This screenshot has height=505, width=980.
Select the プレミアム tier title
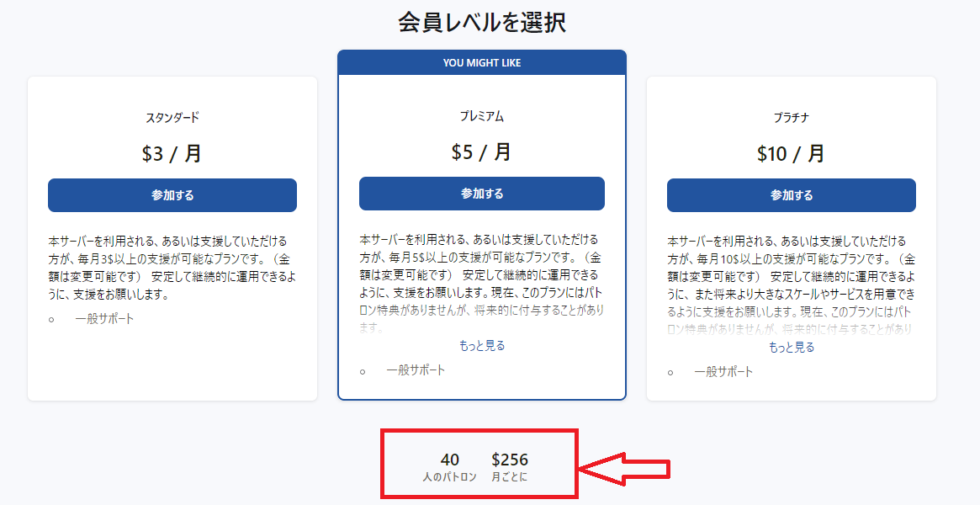[482, 116]
